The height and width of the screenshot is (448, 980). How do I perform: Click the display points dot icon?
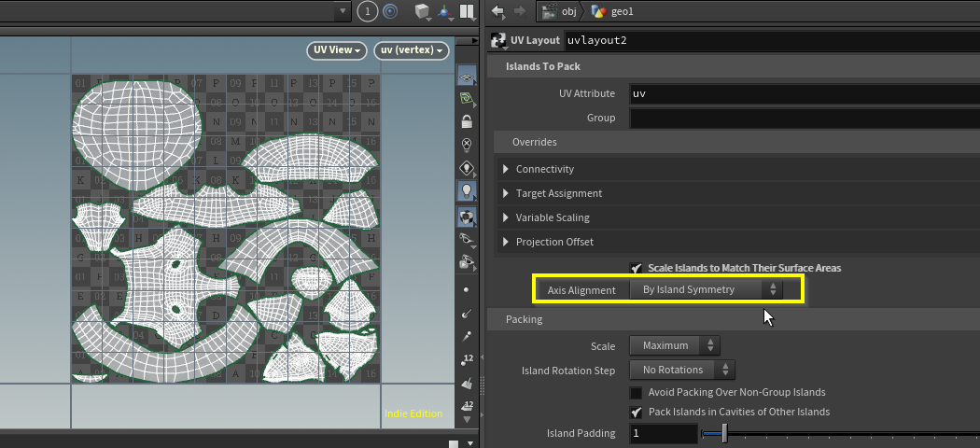(467, 289)
